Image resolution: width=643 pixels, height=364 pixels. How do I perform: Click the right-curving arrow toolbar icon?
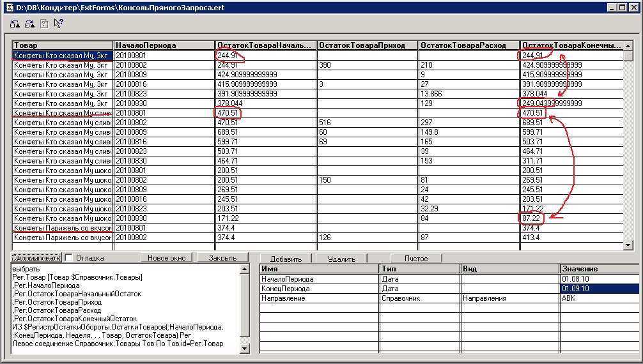[x=29, y=24]
